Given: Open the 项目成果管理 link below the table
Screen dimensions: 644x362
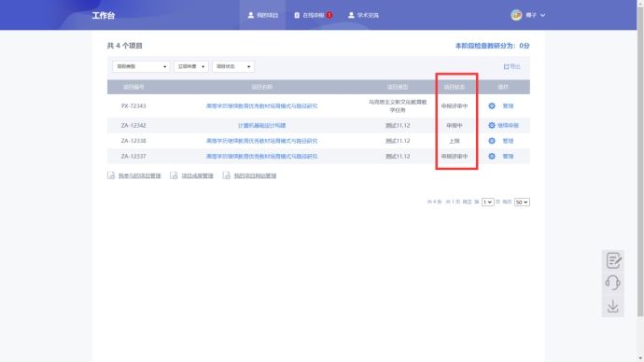Looking at the screenshot, I should tap(197, 175).
